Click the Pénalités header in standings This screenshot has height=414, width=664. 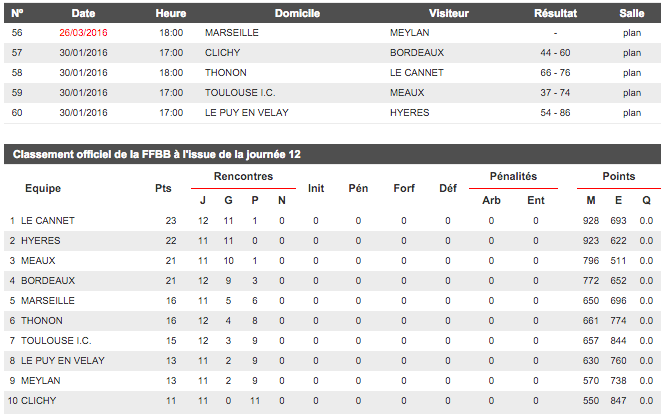[x=513, y=177]
